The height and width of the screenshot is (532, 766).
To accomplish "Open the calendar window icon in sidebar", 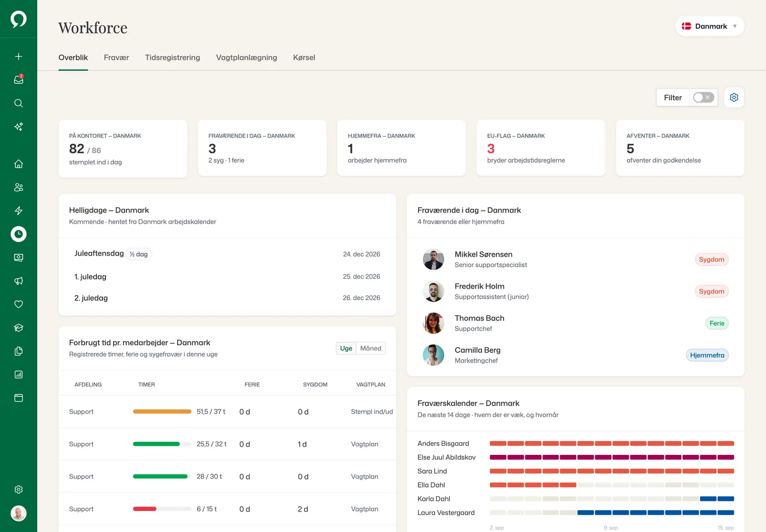I will point(19,398).
